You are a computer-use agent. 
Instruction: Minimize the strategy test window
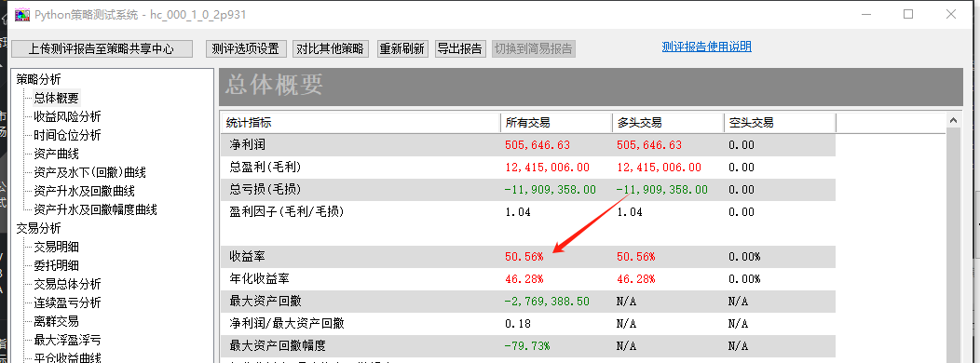[x=865, y=14]
